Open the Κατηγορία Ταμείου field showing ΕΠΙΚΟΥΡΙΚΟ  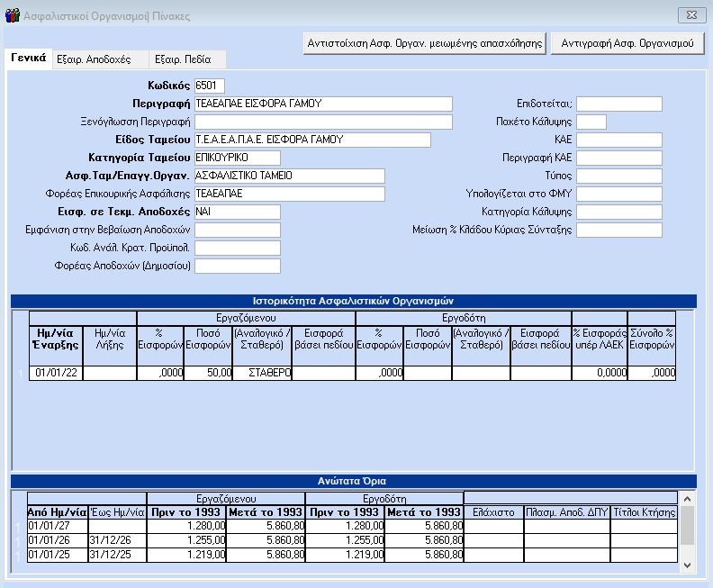pos(238,158)
